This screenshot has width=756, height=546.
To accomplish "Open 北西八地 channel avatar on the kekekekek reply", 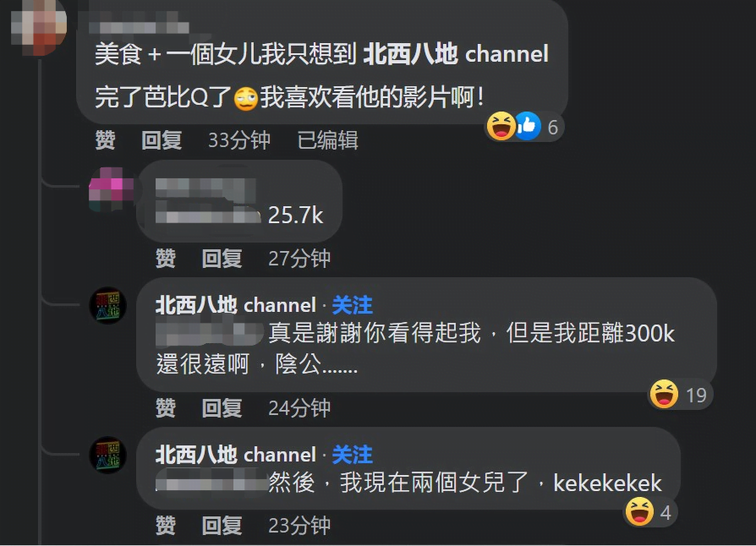I will pos(108,455).
